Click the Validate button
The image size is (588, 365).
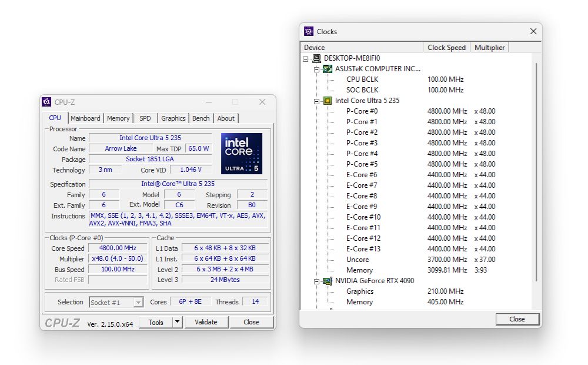pyautogui.click(x=206, y=322)
